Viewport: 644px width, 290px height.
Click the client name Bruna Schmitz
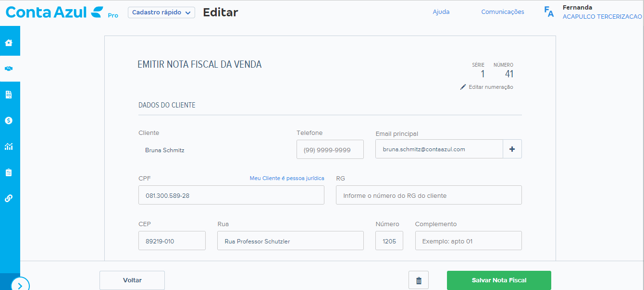tap(165, 150)
